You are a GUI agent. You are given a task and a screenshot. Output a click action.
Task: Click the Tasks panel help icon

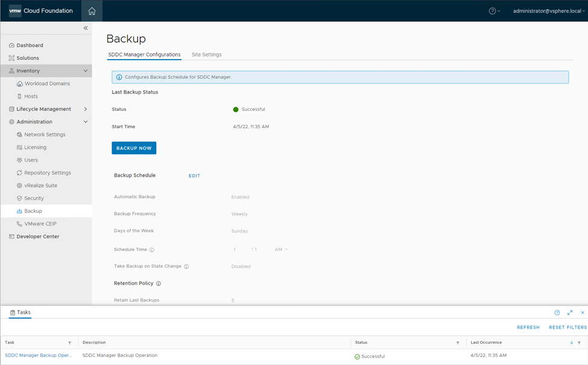pos(557,313)
